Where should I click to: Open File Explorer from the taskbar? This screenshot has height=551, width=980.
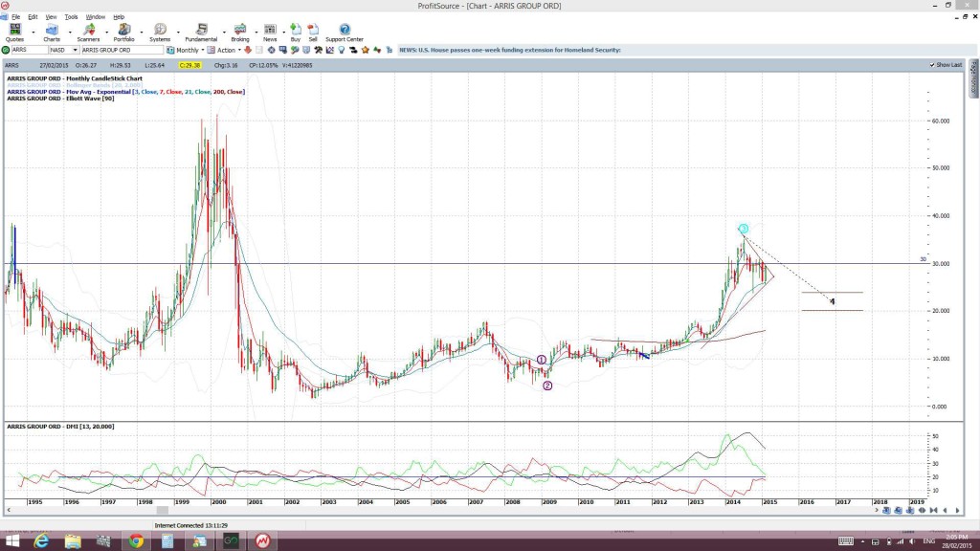73,541
